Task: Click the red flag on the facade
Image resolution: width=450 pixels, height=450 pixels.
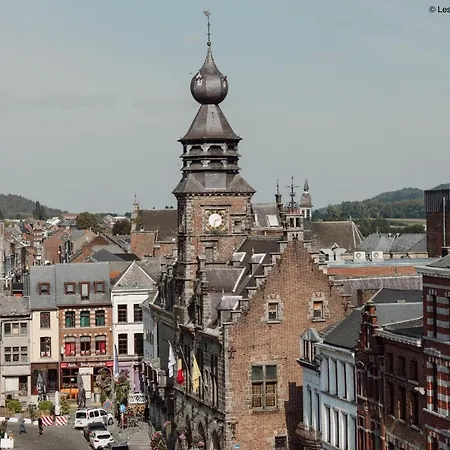Action: coord(180,372)
